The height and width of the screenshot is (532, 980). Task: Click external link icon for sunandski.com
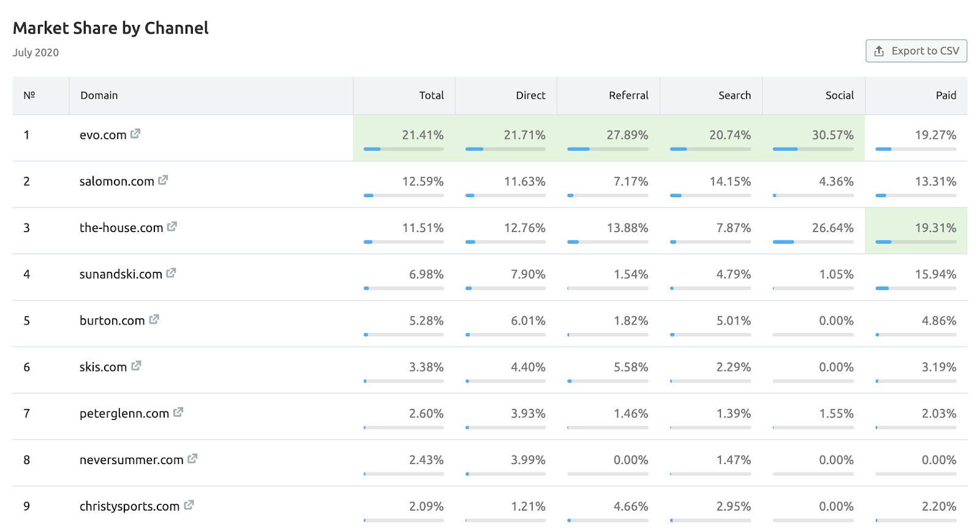pos(171,273)
